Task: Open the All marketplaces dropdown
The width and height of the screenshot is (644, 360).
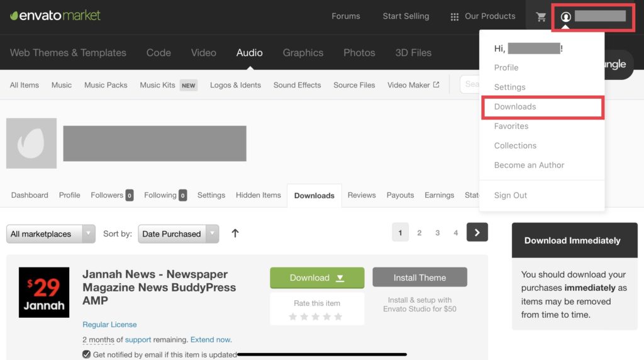Action: (x=50, y=234)
